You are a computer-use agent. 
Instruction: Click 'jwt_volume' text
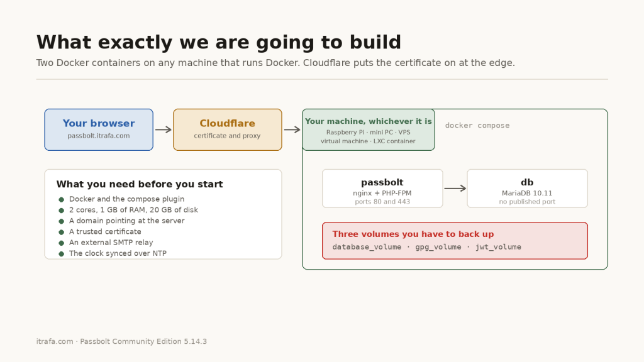coord(498,247)
